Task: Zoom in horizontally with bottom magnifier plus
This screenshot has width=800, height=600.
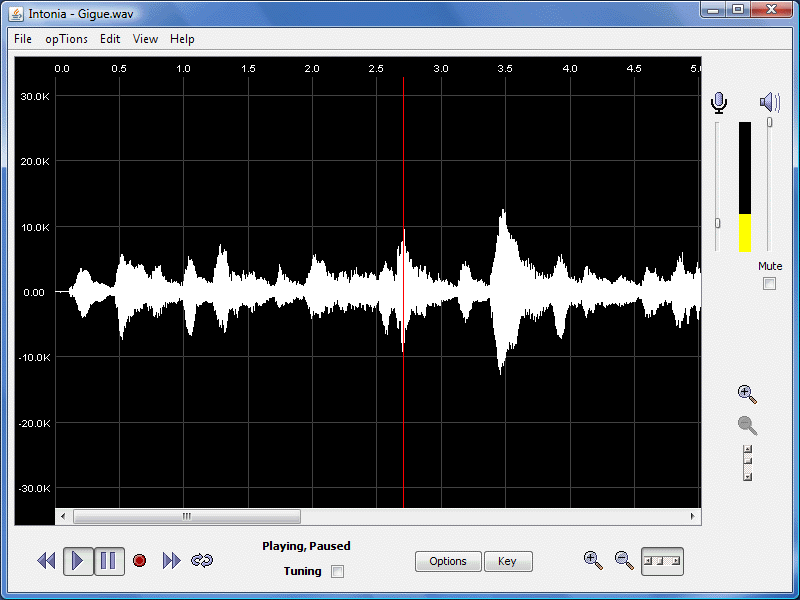Action: [593, 560]
